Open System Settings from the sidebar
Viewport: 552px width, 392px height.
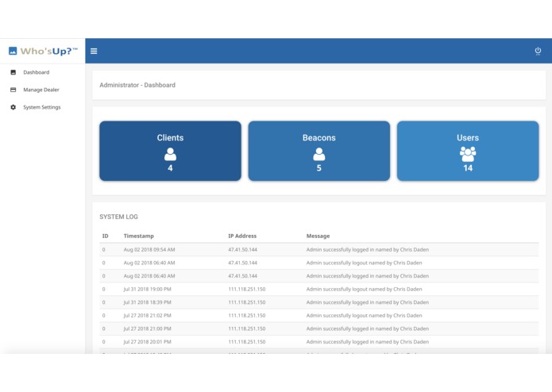(42, 107)
